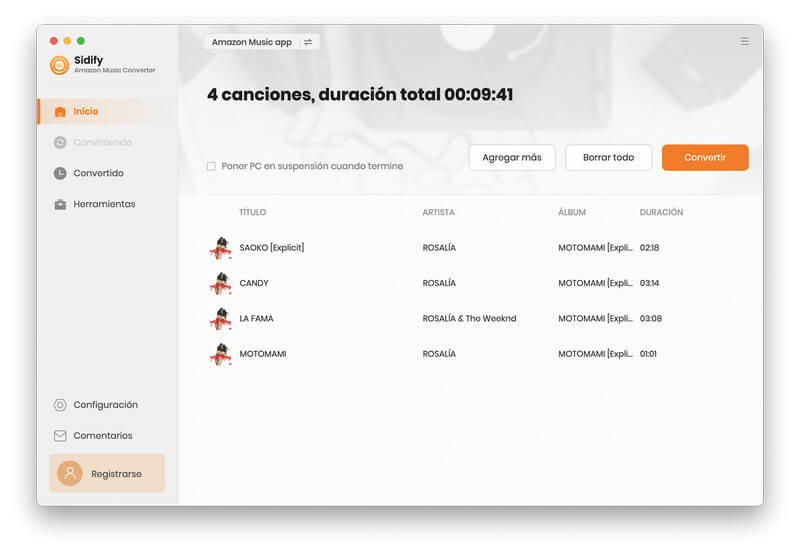Click the SAOKO [Explicit] album thumbnail
The height and width of the screenshot is (554, 800).
tap(220, 248)
